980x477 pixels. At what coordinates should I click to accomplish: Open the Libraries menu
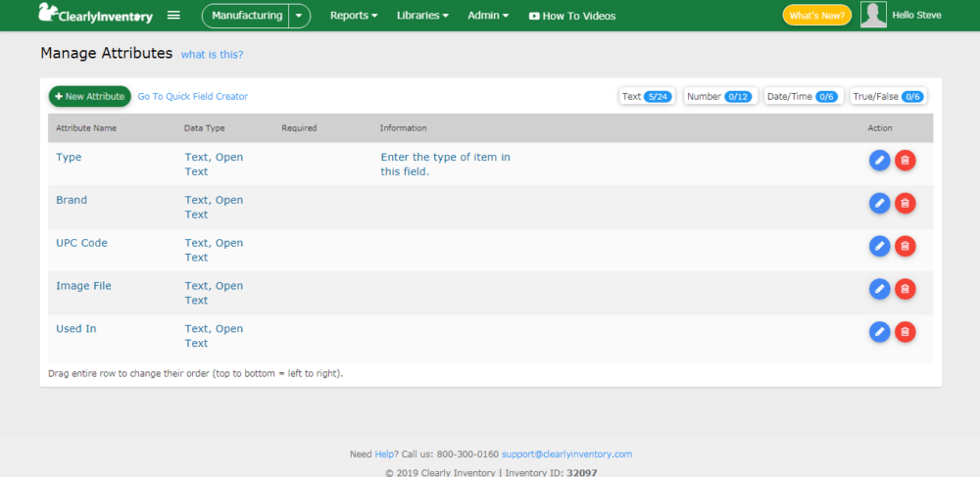422,16
